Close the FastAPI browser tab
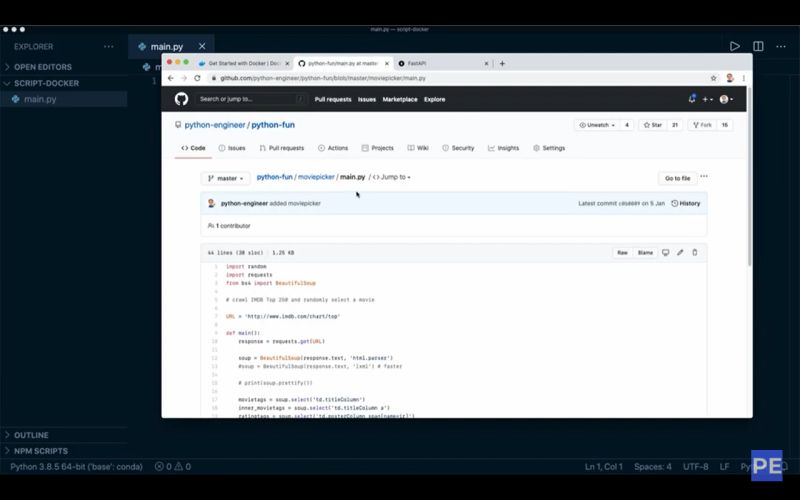Image resolution: width=800 pixels, height=500 pixels. point(486,63)
